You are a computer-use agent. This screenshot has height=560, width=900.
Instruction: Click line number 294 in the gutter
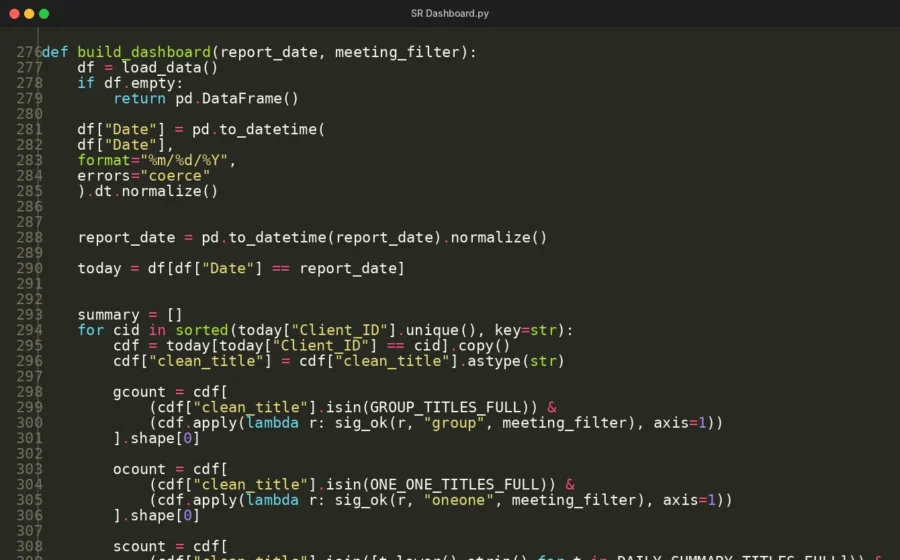coord(29,330)
